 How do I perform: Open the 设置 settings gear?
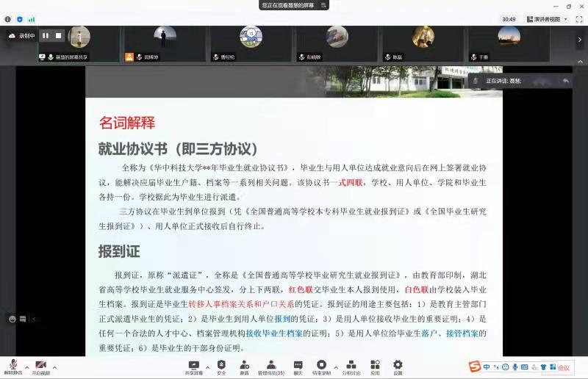(398, 365)
